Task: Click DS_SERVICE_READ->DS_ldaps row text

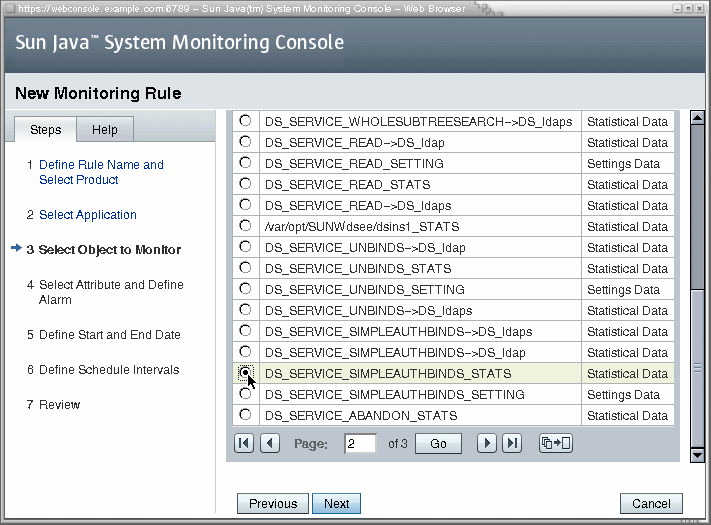Action: click(358, 206)
